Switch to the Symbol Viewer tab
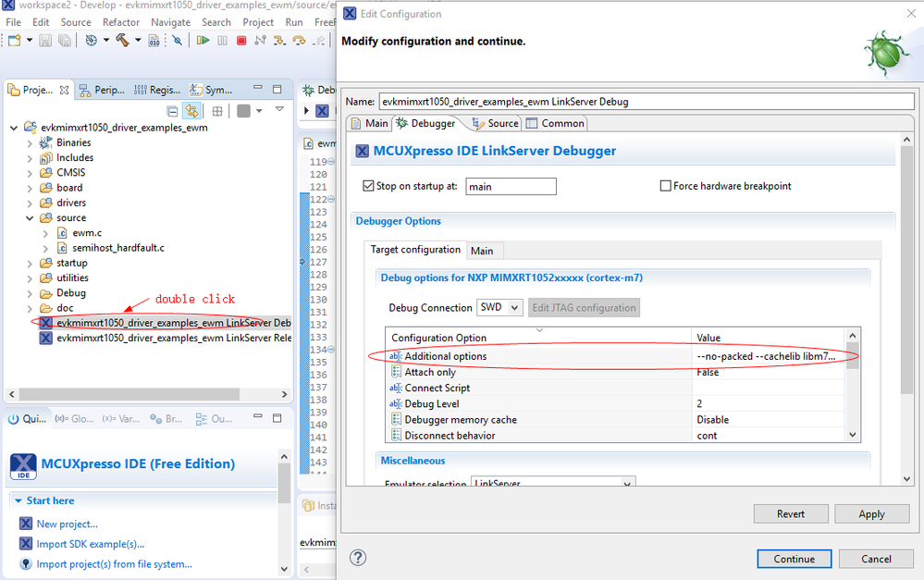This screenshot has height=580, width=924. [x=211, y=90]
